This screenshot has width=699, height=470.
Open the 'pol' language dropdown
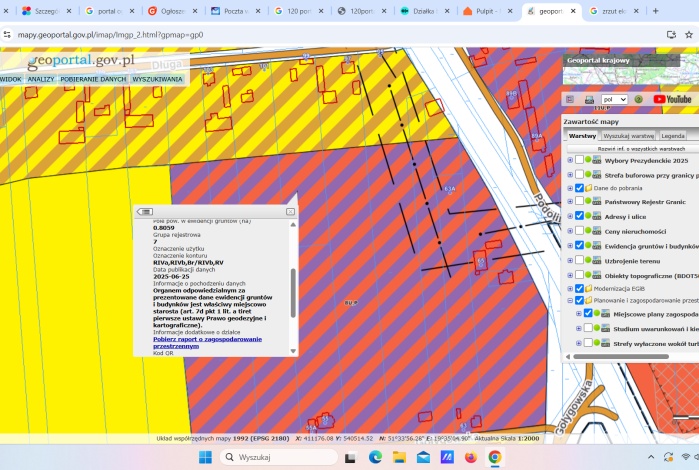pyautogui.click(x=614, y=99)
